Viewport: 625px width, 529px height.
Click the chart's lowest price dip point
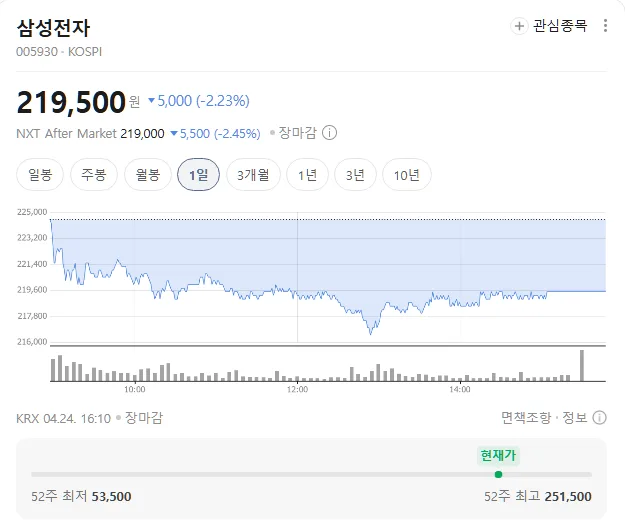370,333
